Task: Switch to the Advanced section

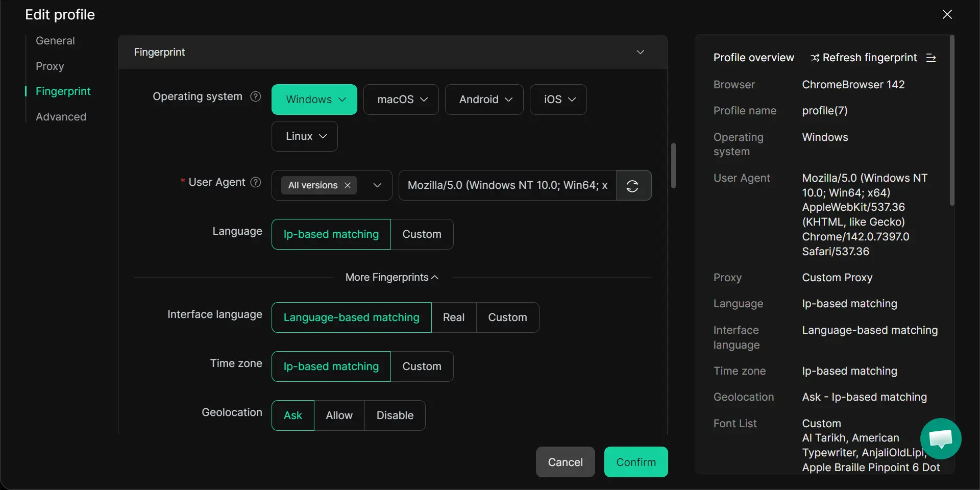Action: [x=61, y=117]
